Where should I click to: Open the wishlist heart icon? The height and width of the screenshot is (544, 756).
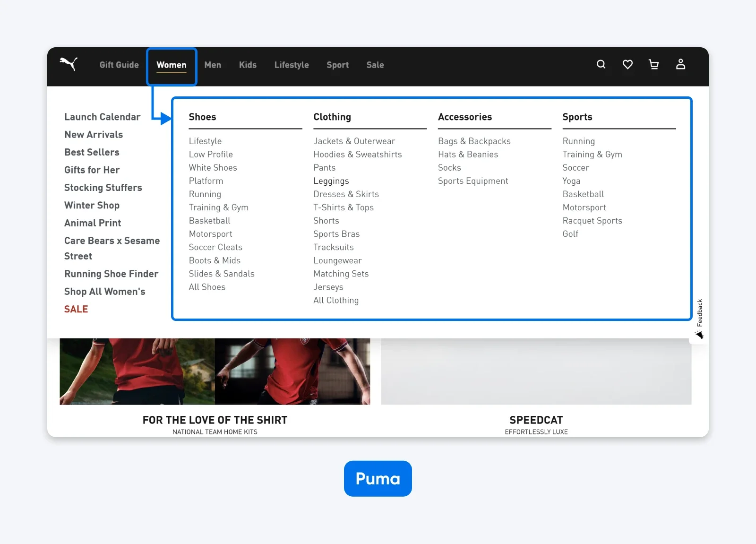pyautogui.click(x=627, y=64)
